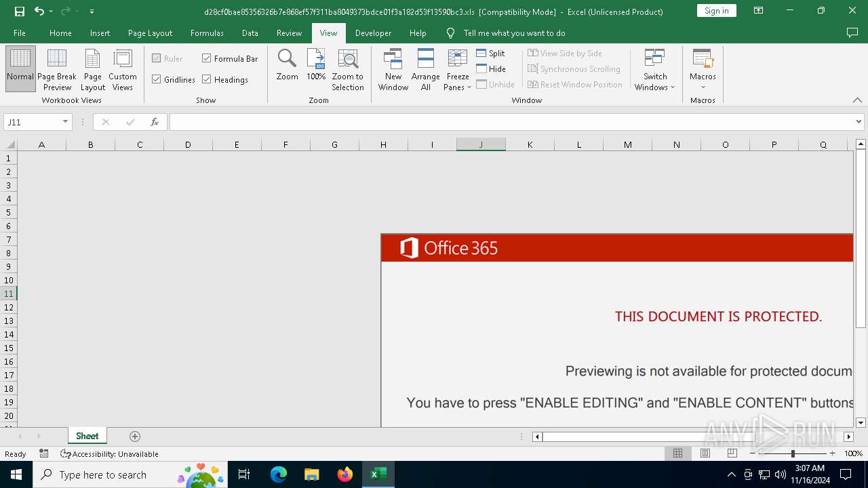868x488 pixels.
Task: Toggle the Headings checkbox
Action: pos(207,79)
